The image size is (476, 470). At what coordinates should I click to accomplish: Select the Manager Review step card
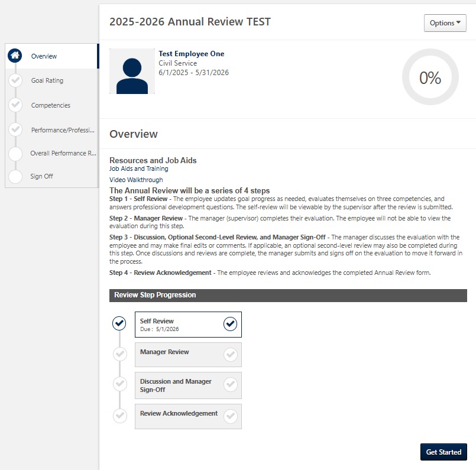(188, 355)
